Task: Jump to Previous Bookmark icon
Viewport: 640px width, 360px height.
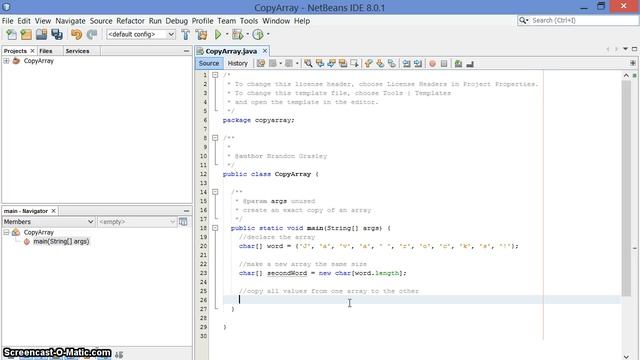Action: click(369, 64)
